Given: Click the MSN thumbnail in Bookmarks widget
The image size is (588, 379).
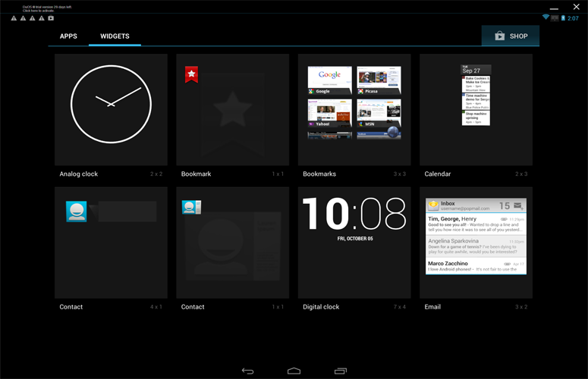Looking at the screenshot, I should 379,113.
